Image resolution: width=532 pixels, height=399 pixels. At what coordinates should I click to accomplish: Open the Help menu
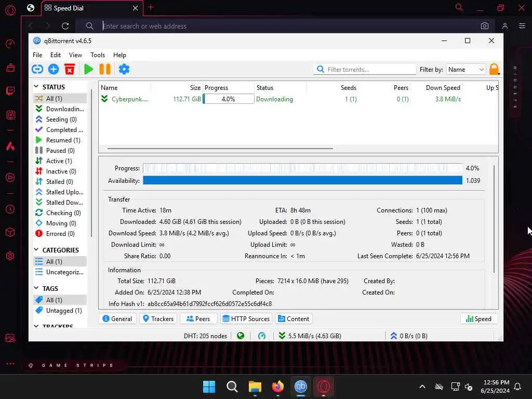point(119,55)
